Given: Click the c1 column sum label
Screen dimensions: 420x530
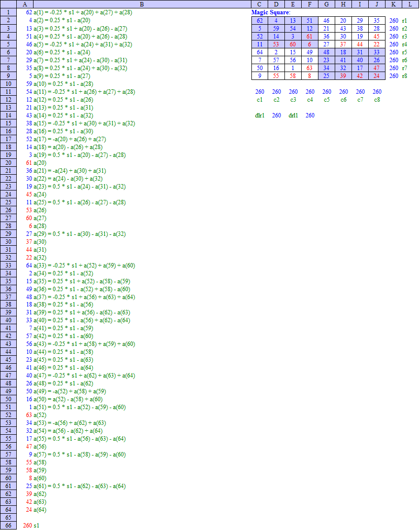Looking at the screenshot, I should tap(260, 99).
